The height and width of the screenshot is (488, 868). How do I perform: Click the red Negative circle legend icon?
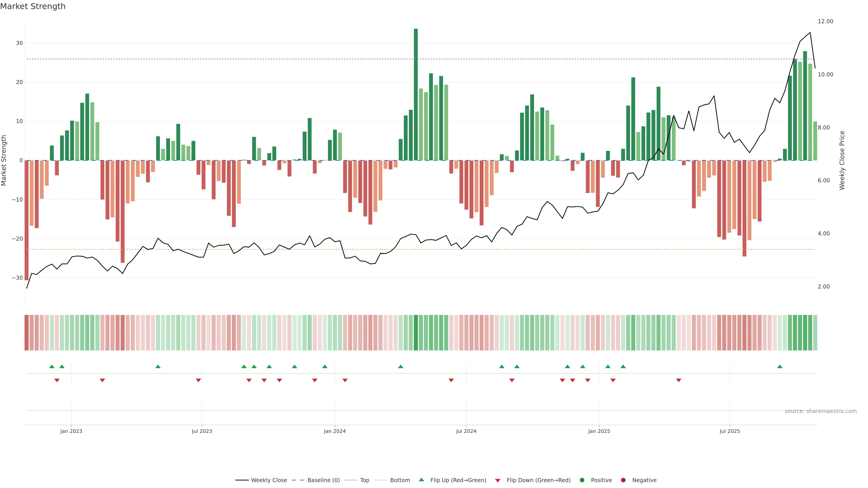coord(623,480)
